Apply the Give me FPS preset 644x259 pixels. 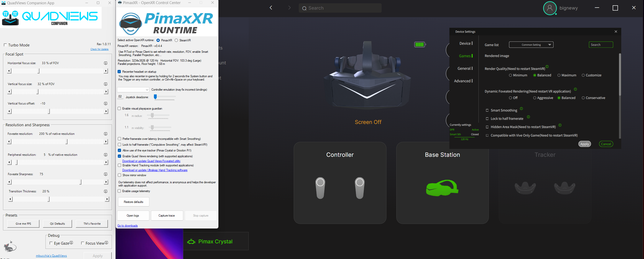tap(23, 224)
